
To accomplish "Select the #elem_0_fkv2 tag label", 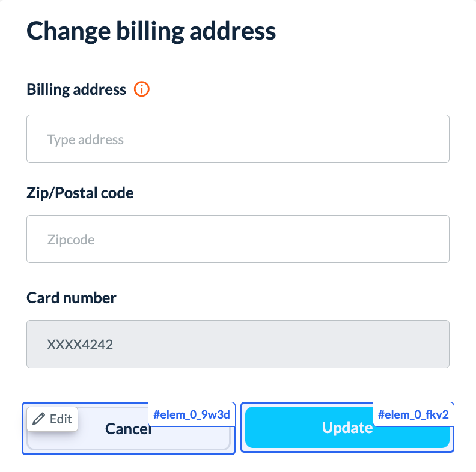I will 413,414.
